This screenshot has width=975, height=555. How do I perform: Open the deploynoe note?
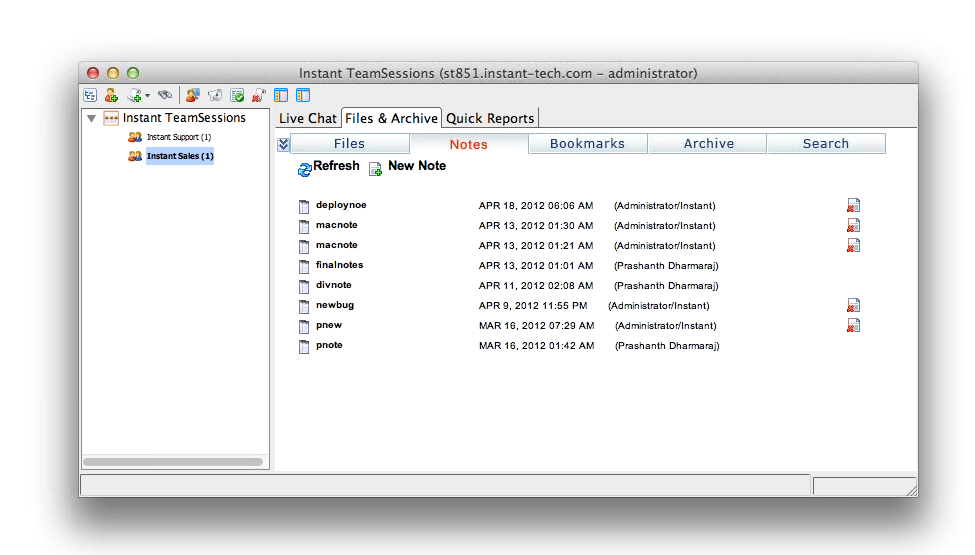[x=341, y=205]
